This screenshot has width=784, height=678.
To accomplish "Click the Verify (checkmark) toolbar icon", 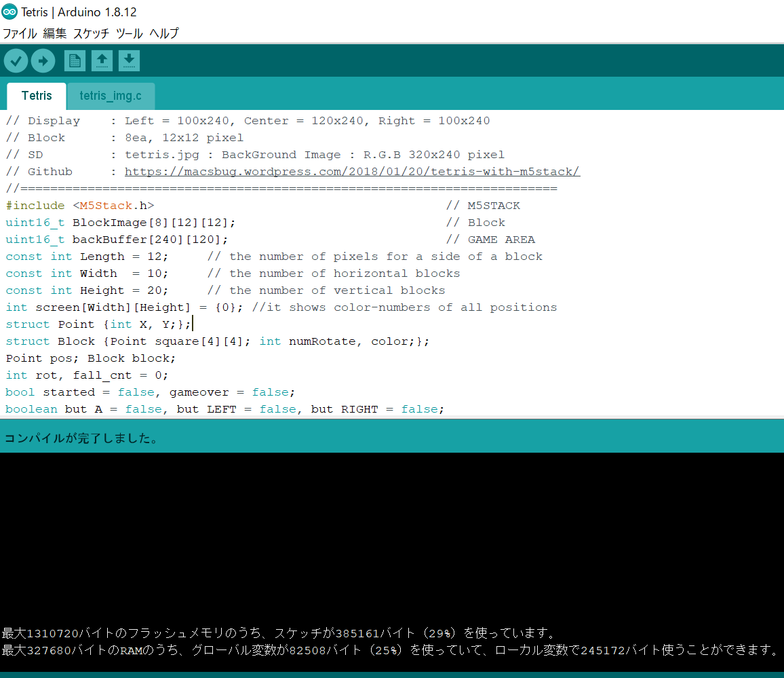I will tap(16, 60).
